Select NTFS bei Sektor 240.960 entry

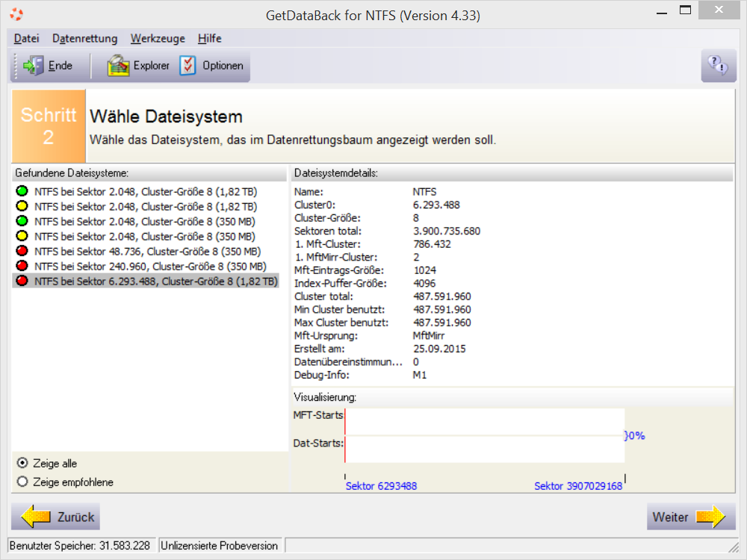(x=141, y=267)
